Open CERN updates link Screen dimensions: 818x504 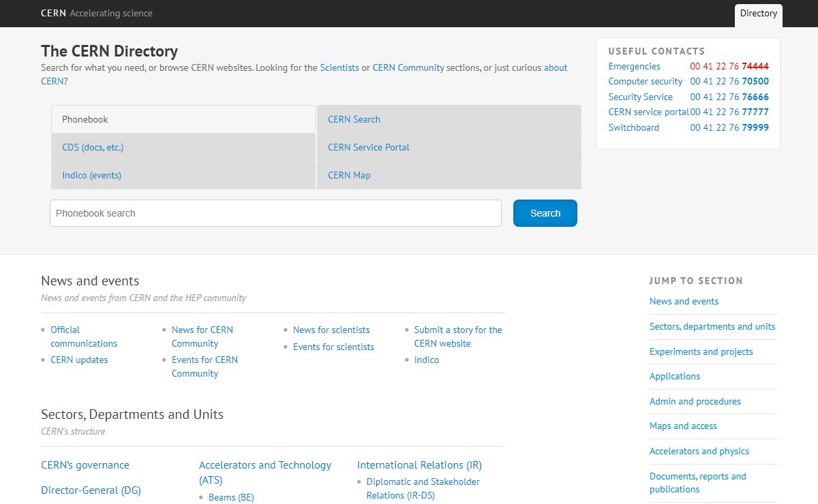point(79,360)
